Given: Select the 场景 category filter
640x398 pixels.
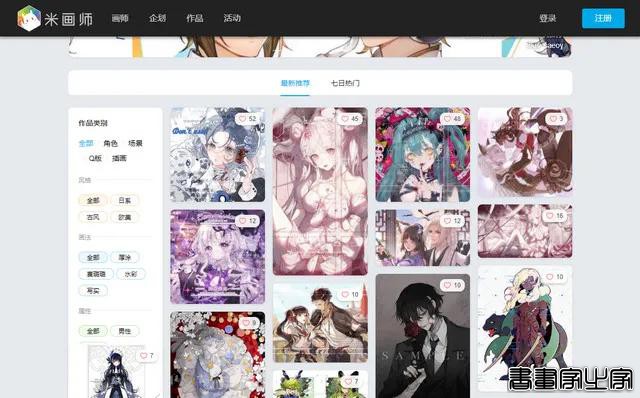Looking at the screenshot, I should click(x=135, y=143).
